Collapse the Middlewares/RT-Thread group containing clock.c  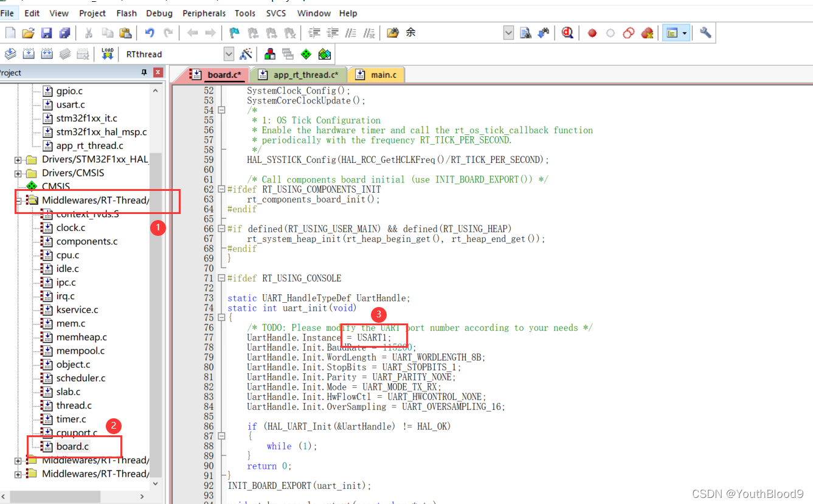tap(18, 201)
